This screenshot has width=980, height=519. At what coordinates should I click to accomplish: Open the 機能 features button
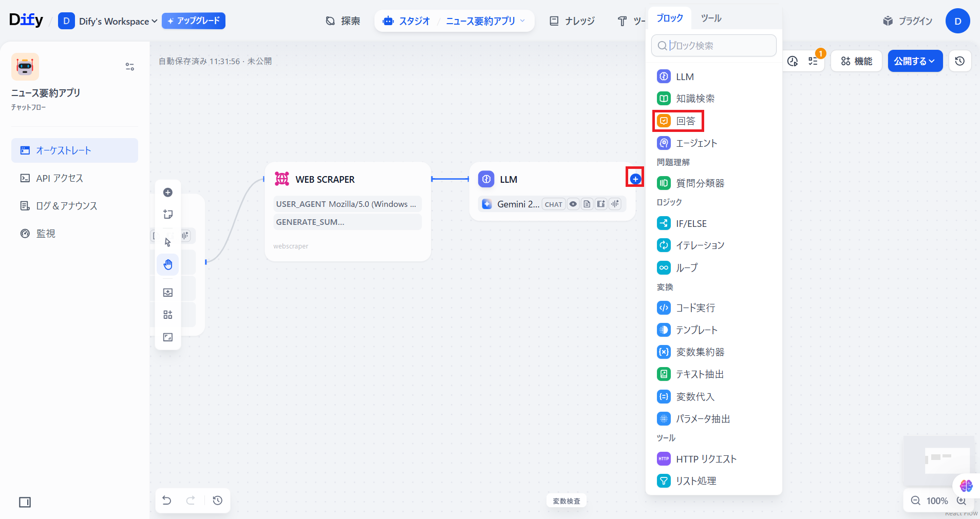tap(856, 61)
